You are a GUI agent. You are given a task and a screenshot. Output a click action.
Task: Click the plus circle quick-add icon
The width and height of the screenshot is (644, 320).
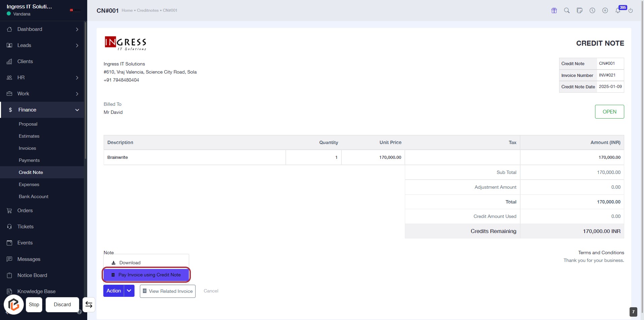[x=605, y=10]
